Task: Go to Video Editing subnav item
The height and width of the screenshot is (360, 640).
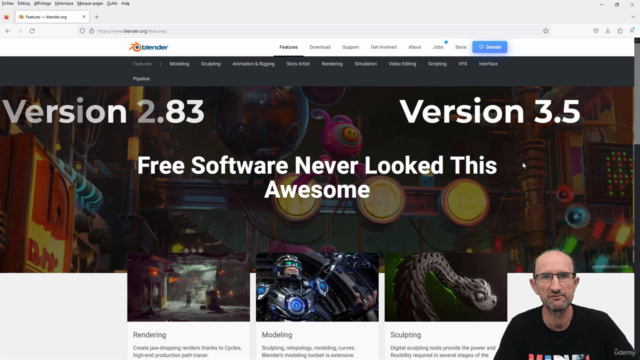Action: click(x=402, y=64)
